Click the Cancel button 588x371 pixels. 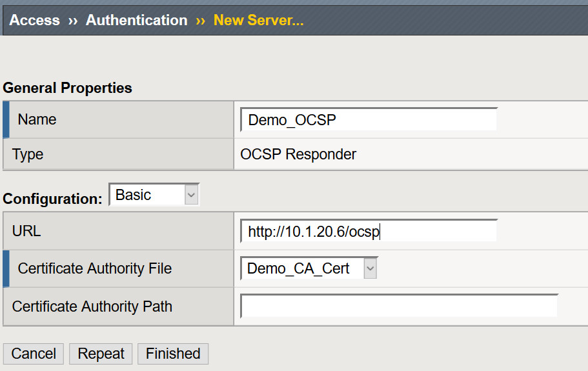pyautogui.click(x=34, y=354)
